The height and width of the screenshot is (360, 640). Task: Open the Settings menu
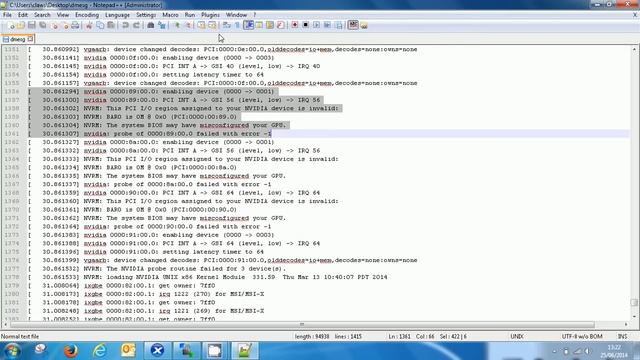(x=146, y=15)
